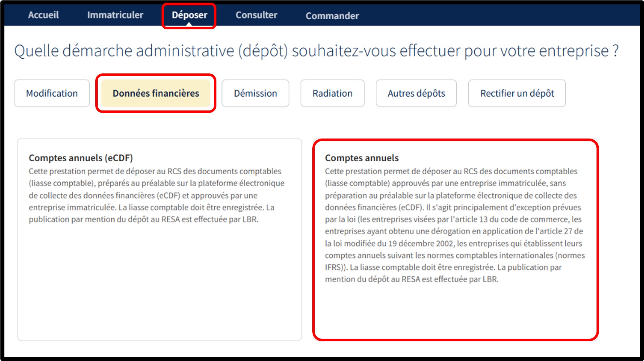Image resolution: width=644 pixels, height=361 pixels.
Task: Choose the Modification filing type button
Action: [52, 93]
